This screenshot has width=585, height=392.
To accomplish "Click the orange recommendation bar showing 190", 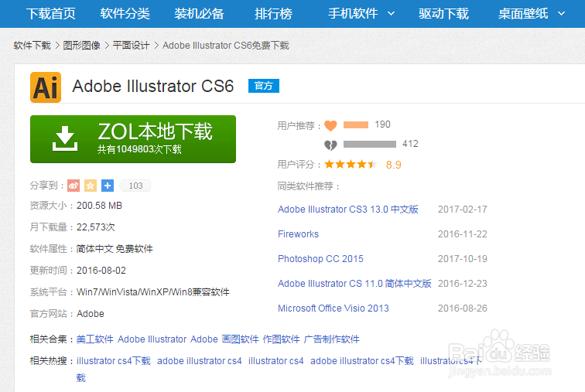I will pyautogui.click(x=355, y=124).
